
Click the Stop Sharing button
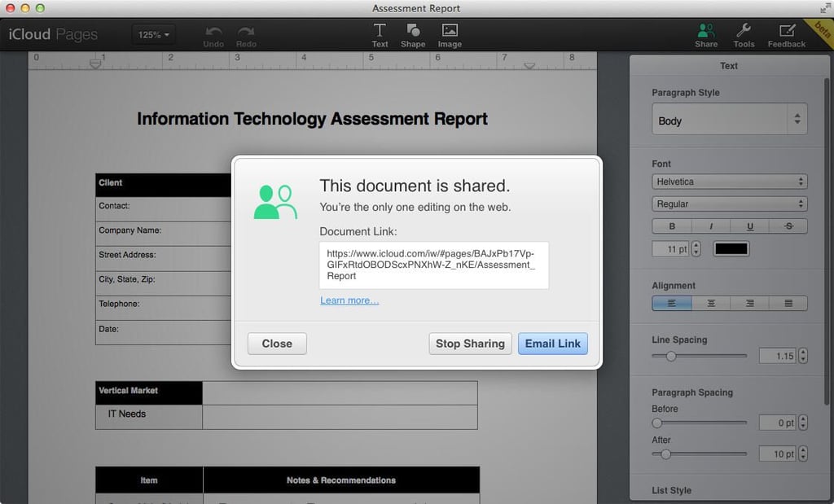[470, 344]
